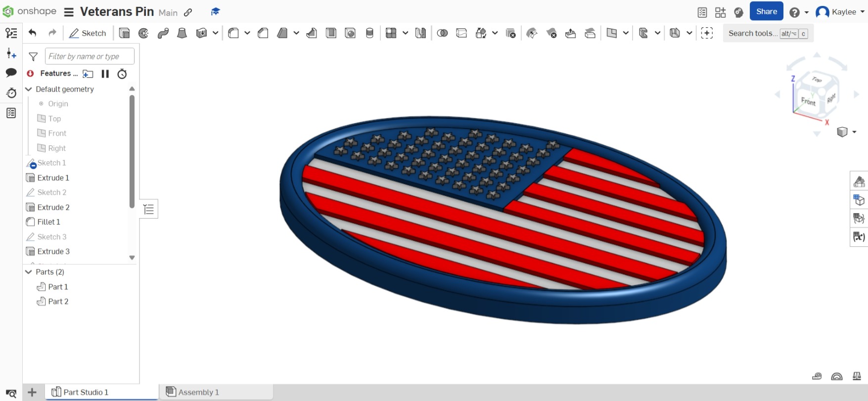Image resolution: width=868 pixels, height=401 pixels.
Task: Select Fillet 1 in the feature list
Action: (48, 222)
